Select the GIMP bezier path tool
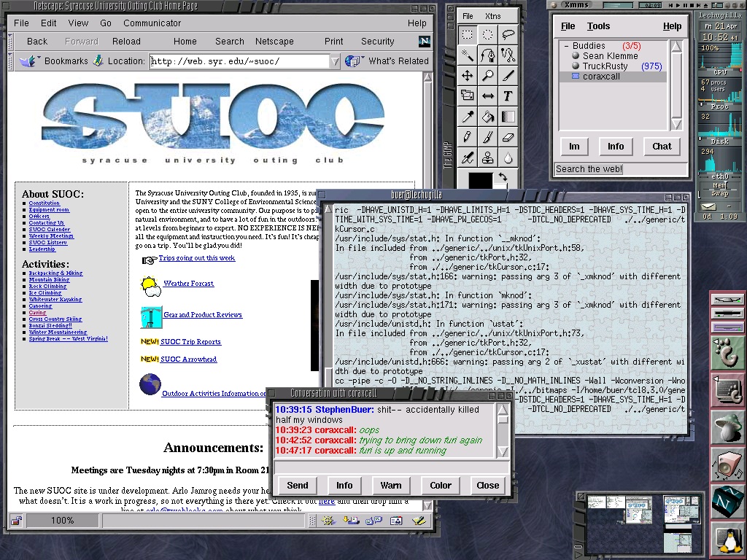 pyautogui.click(x=488, y=55)
